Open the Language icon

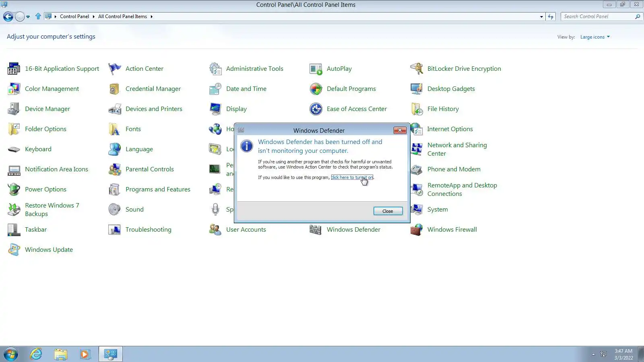pos(114,149)
